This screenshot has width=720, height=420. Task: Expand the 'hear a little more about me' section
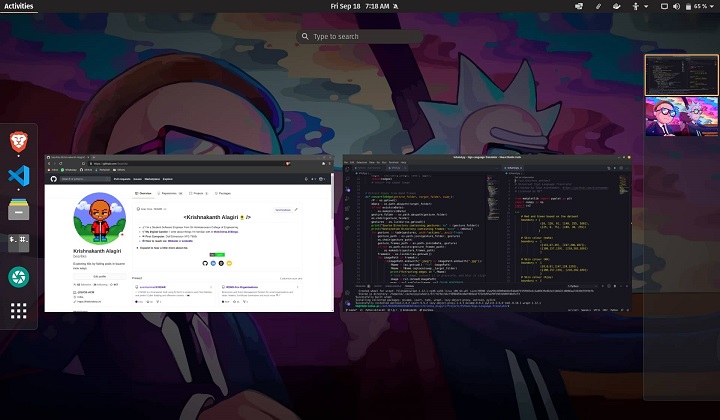click(x=163, y=247)
